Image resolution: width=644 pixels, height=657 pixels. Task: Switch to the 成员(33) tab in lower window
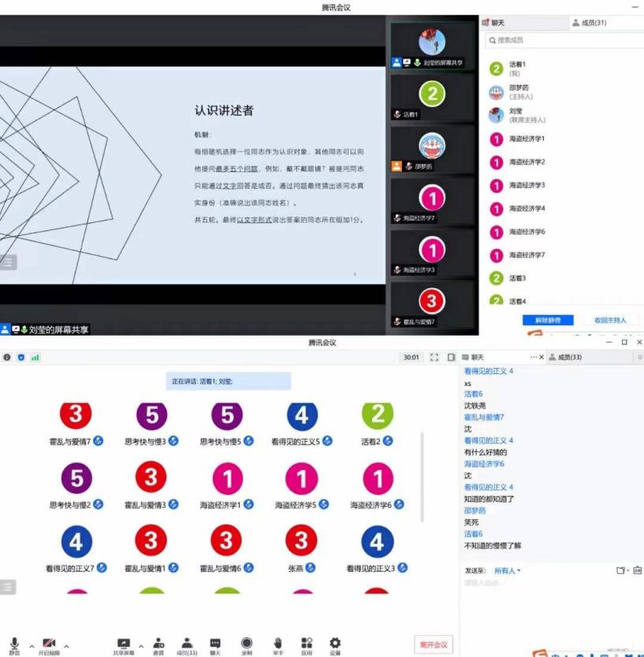(569, 358)
